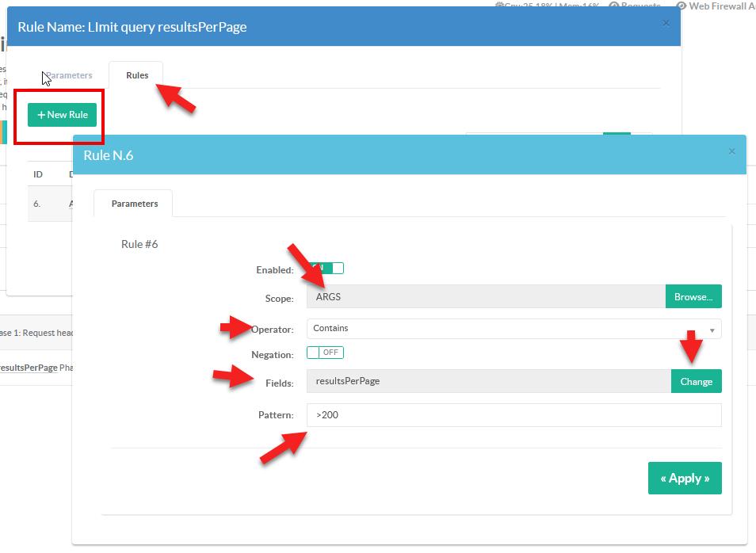Image resolution: width=756 pixels, height=553 pixels.
Task: Turn on the Negation switch
Action: click(x=325, y=353)
